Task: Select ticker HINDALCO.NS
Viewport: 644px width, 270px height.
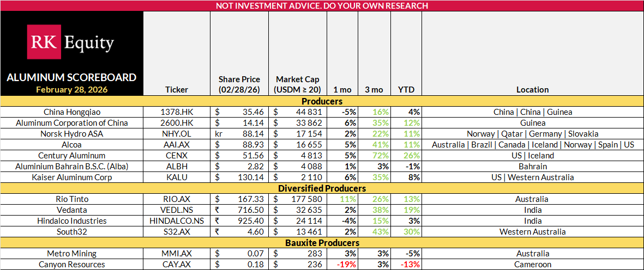Action: 177,221
